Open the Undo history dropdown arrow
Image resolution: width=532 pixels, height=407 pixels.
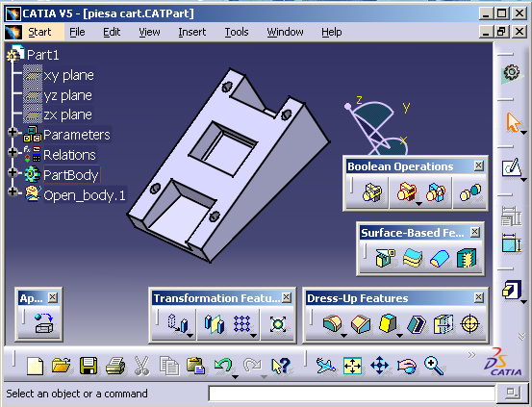pyautogui.click(x=235, y=377)
